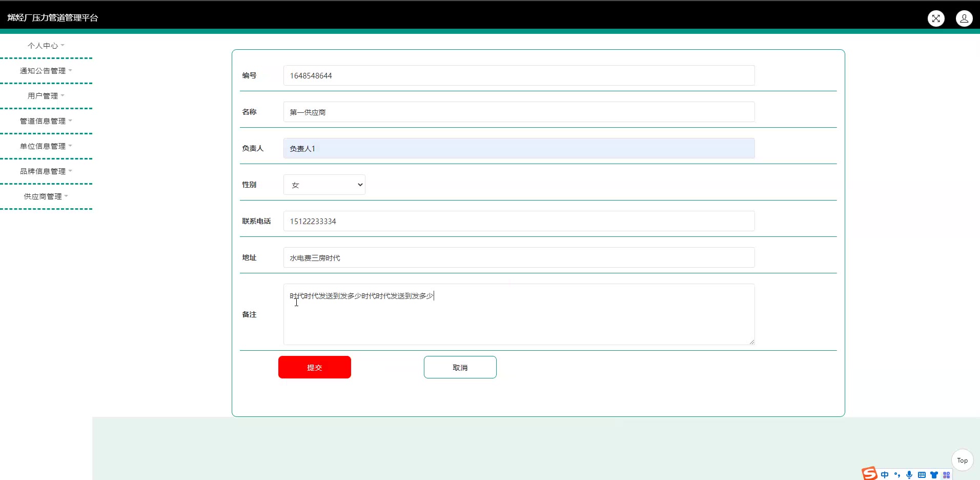Click the 名称 field label

click(249, 112)
